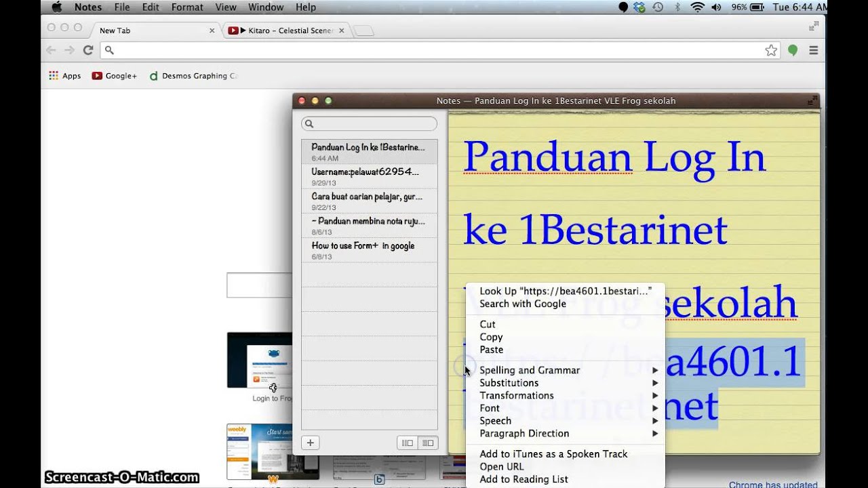Viewport: 868px width, 488px height.
Task: Open the Edit menu
Action: point(151,7)
